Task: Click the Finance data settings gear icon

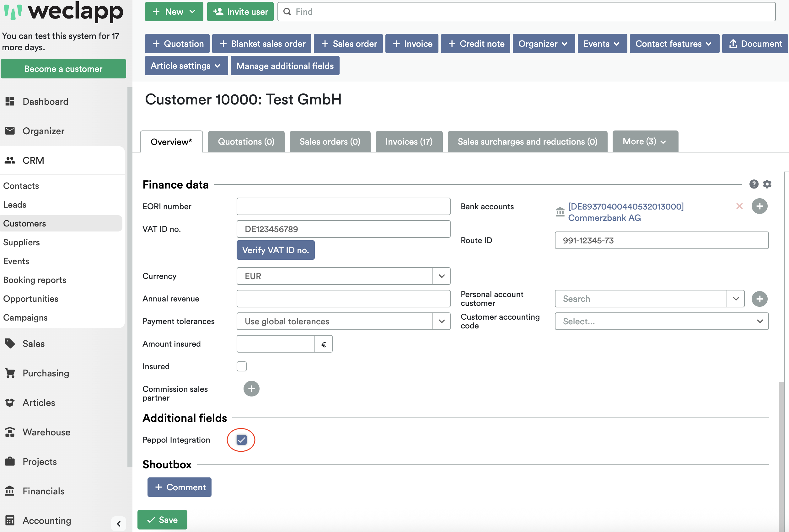Action: point(767,184)
